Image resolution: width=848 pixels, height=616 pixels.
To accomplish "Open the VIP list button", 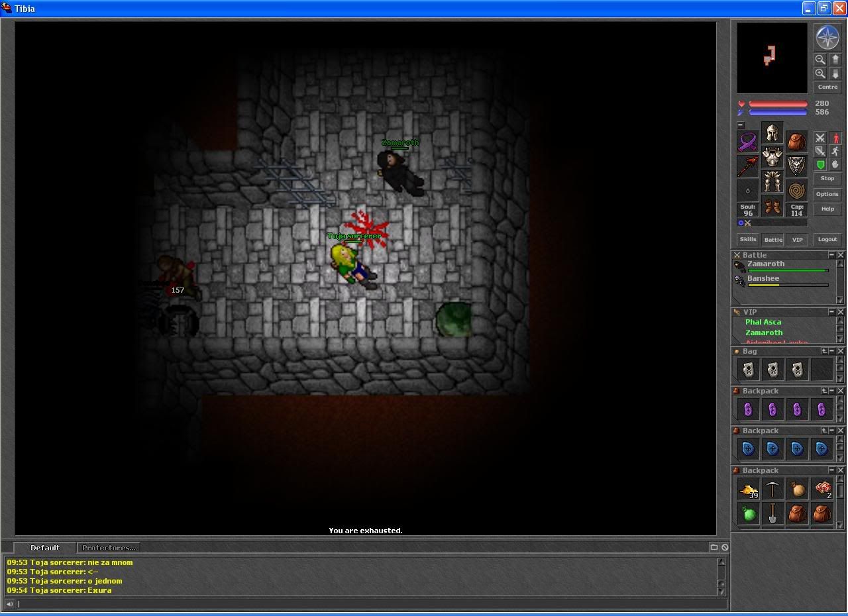I will tap(797, 239).
